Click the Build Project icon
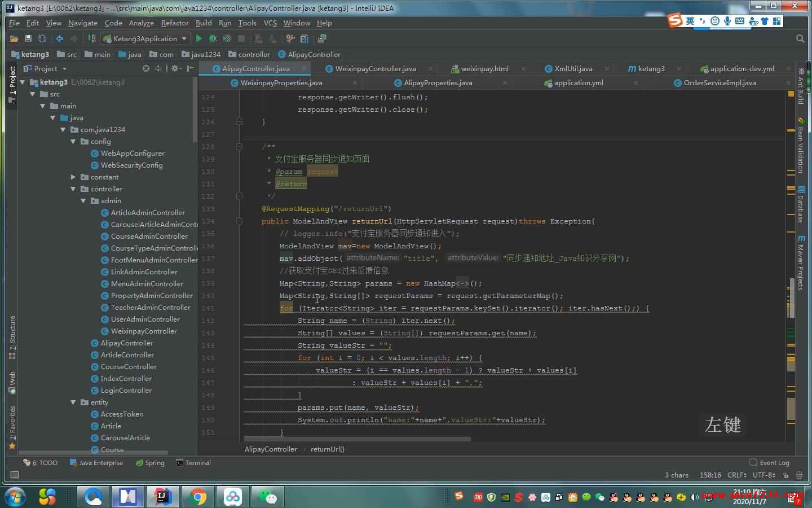The width and height of the screenshot is (812, 508). coord(92,38)
